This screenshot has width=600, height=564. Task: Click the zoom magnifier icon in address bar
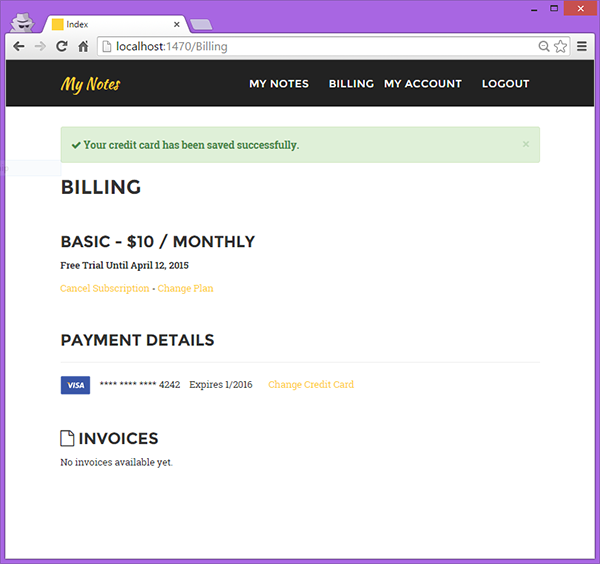(543, 46)
